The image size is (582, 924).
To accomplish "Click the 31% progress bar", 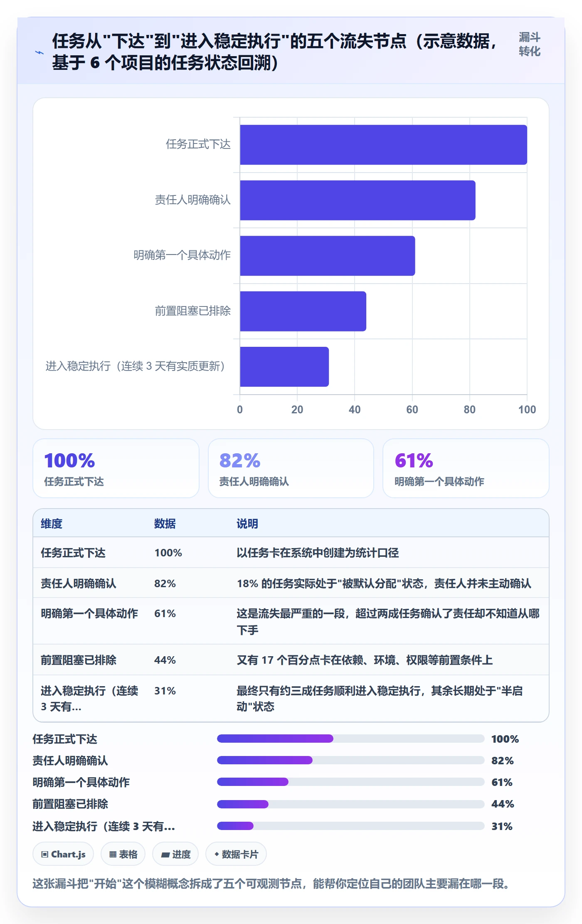I will click(351, 826).
